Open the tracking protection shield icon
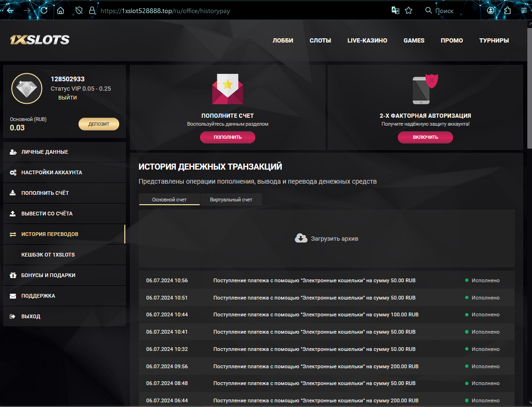This screenshot has height=407, width=532. point(79,11)
